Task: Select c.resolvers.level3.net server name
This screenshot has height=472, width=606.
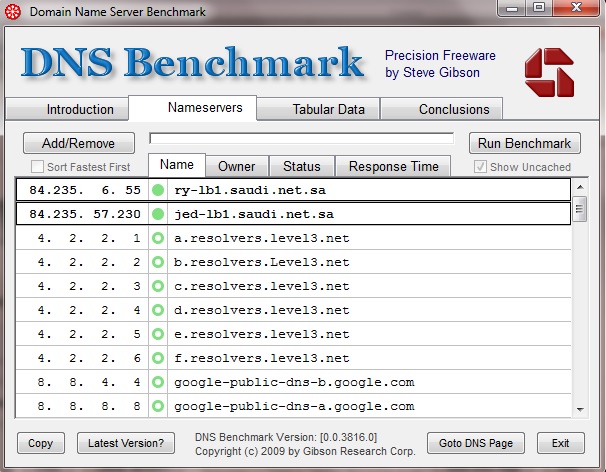Action: point(262,286)
